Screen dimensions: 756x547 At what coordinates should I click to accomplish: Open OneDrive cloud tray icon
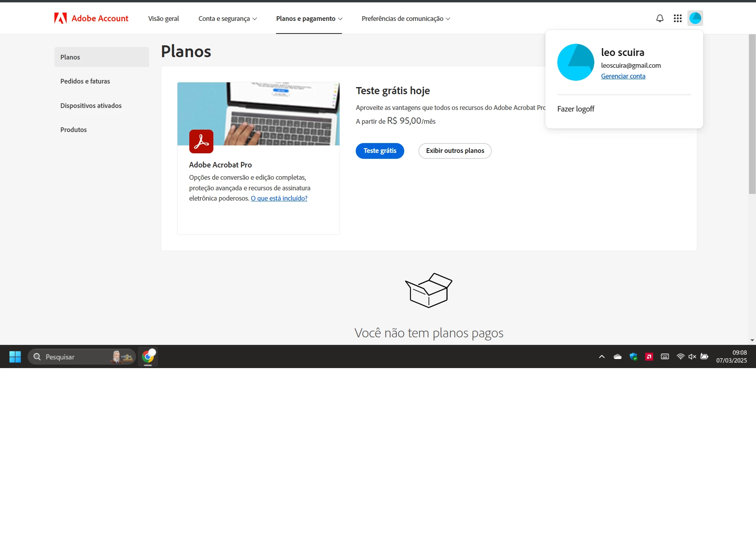(x=618, y=357)
